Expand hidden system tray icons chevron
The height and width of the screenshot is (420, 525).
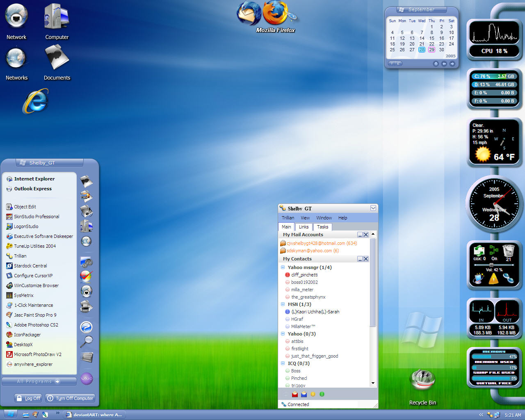click(x=481, y=415)
